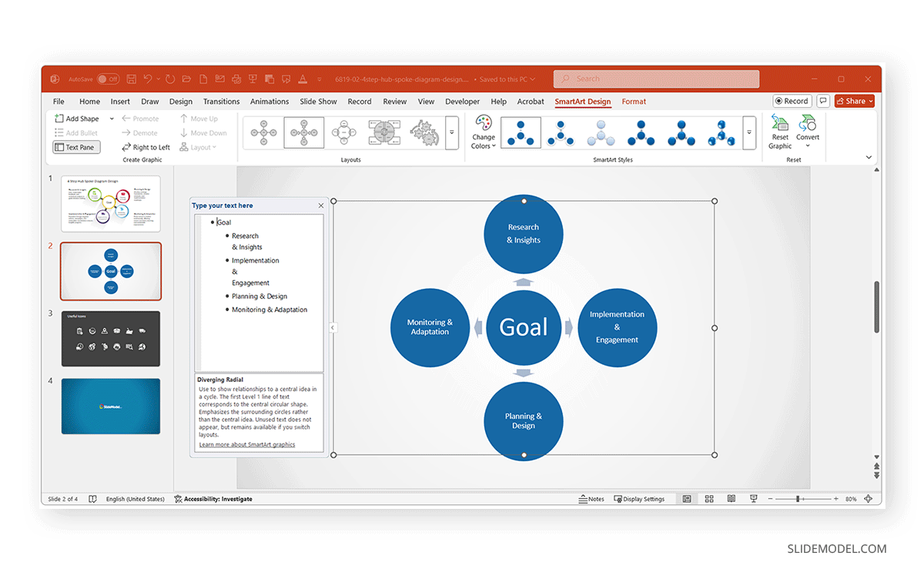Open the Animations ribbon tab
Viewport: 924px width, 572px height.
269,101
